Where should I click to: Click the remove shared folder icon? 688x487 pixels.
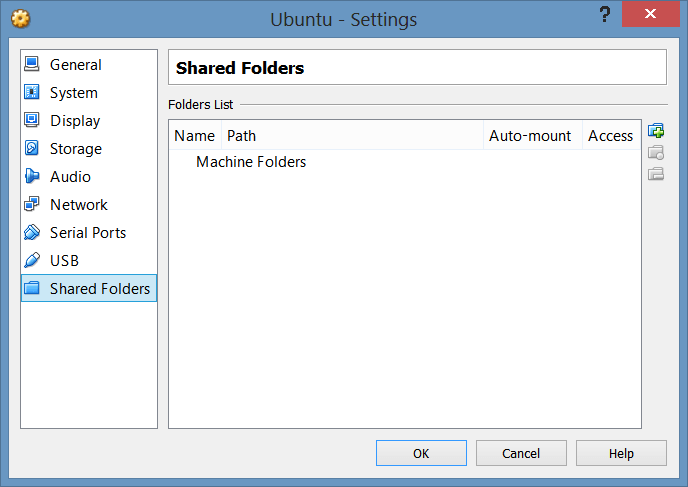(656, 174)
